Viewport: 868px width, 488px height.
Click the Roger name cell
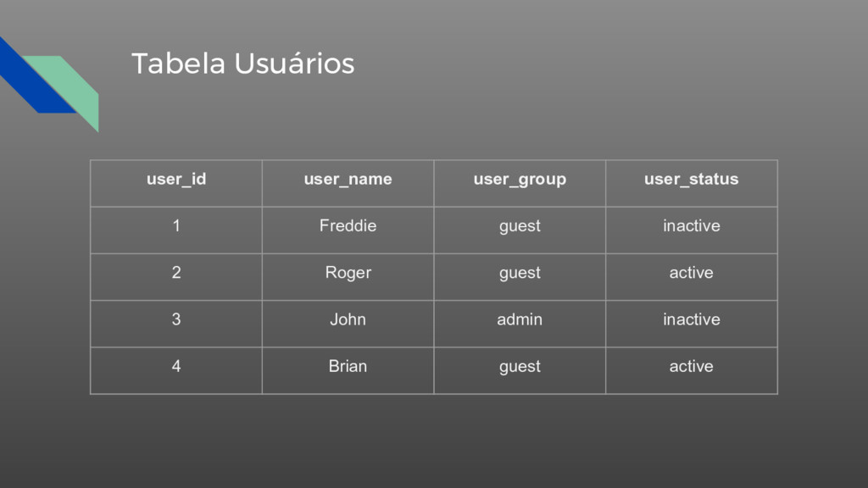tap(348, 277)
